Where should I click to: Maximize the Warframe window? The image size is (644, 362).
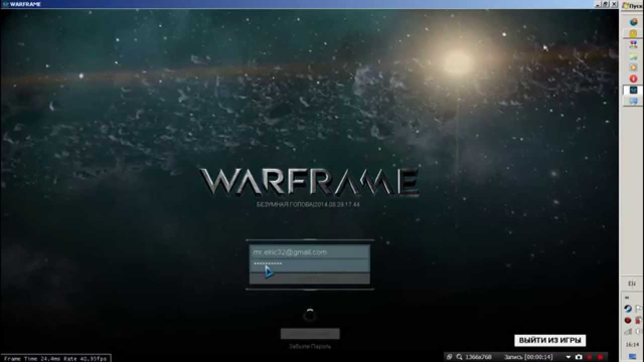(x=606, y=4)
